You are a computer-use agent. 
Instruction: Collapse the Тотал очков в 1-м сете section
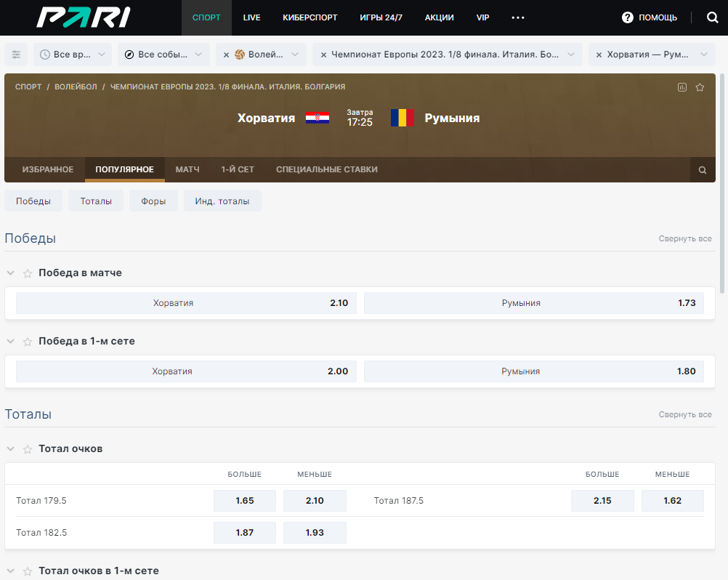tap(11, 571)
